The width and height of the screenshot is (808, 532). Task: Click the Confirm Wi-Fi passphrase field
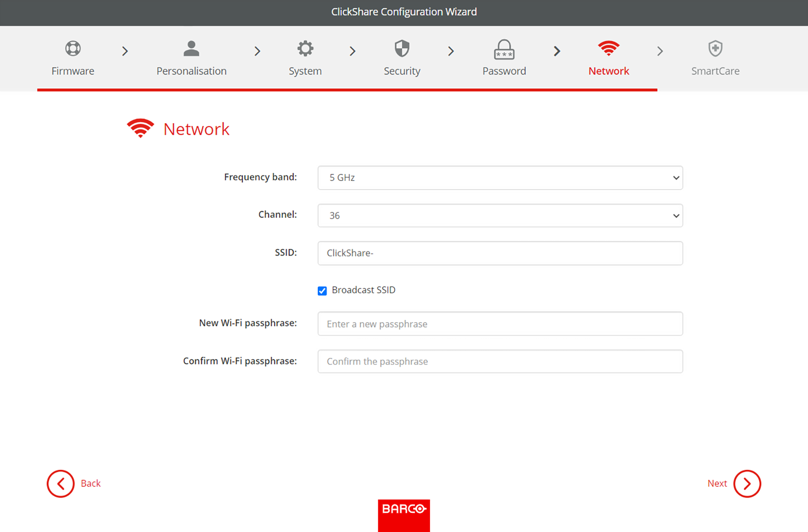500,362
